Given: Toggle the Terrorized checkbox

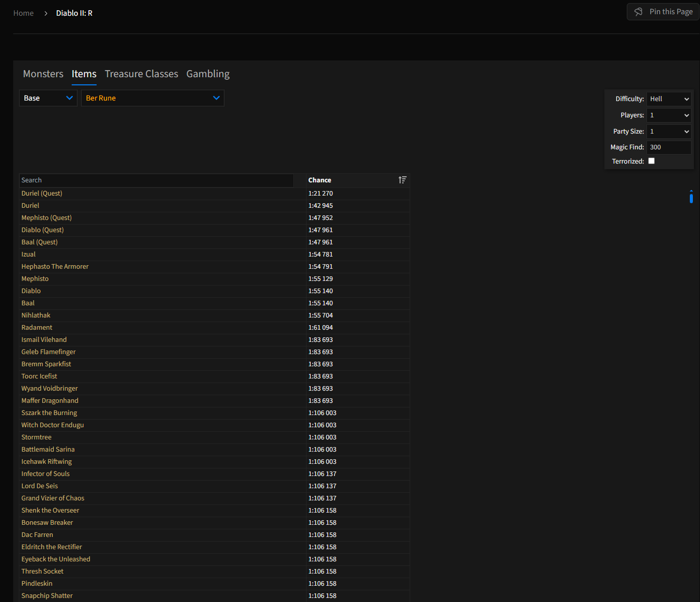Looking at the screenshot, I should click(x=652, y=161).
